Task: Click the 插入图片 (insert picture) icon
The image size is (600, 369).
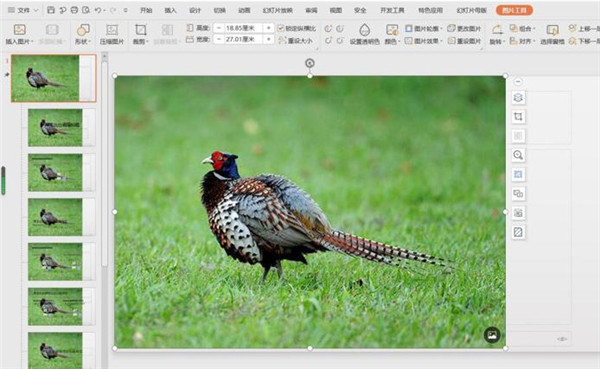Action: coord(19,30)
